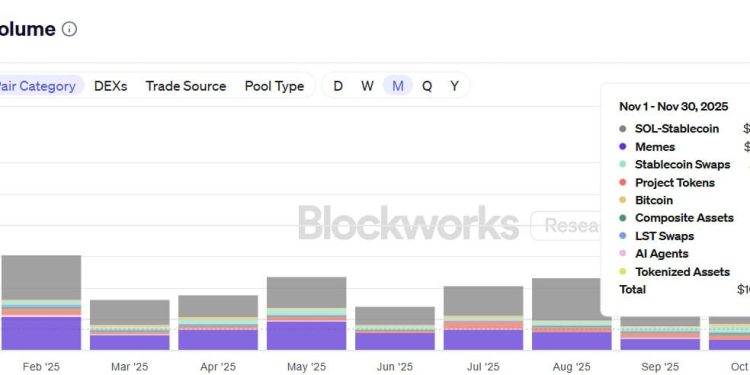
Task: Click the Memes label in tooltip
Action: pyautogui.click(x=655, y=147)
